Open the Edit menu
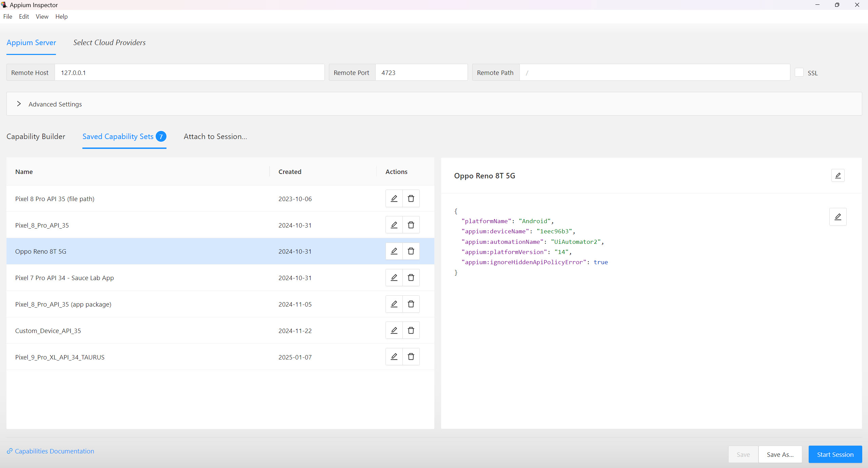This screenshot has height=468, width=868. (x=24, y=17)
